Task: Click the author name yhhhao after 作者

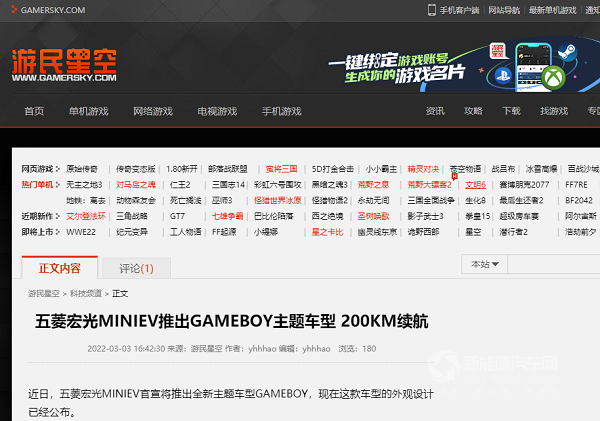Action: pyautogui.click(x=262, y=349)
